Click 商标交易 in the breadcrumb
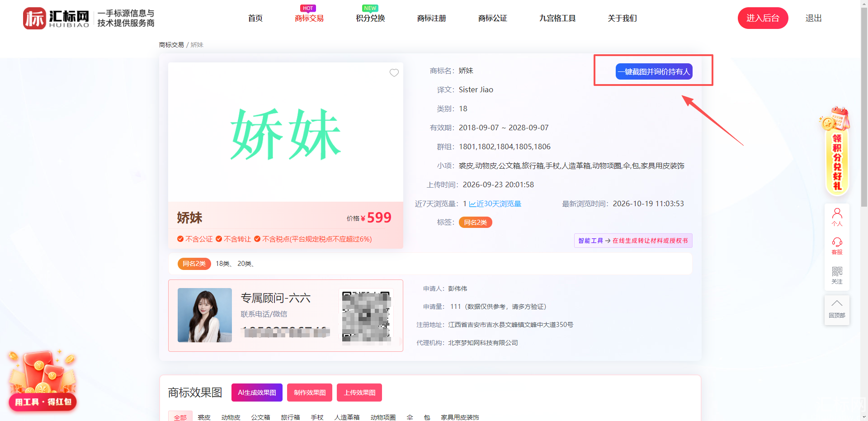Viewport: 868px width, 421px height. click(x=171, y=45)
